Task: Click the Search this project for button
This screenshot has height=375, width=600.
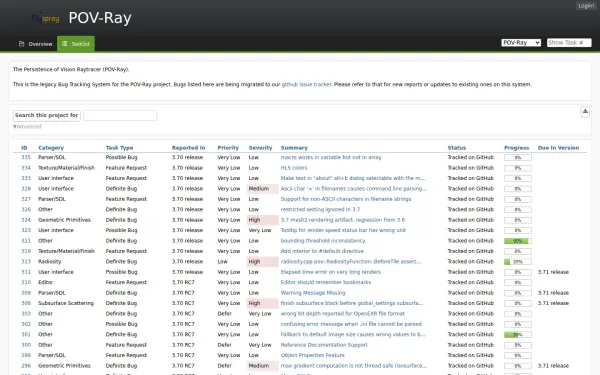Action: point(47,115)
